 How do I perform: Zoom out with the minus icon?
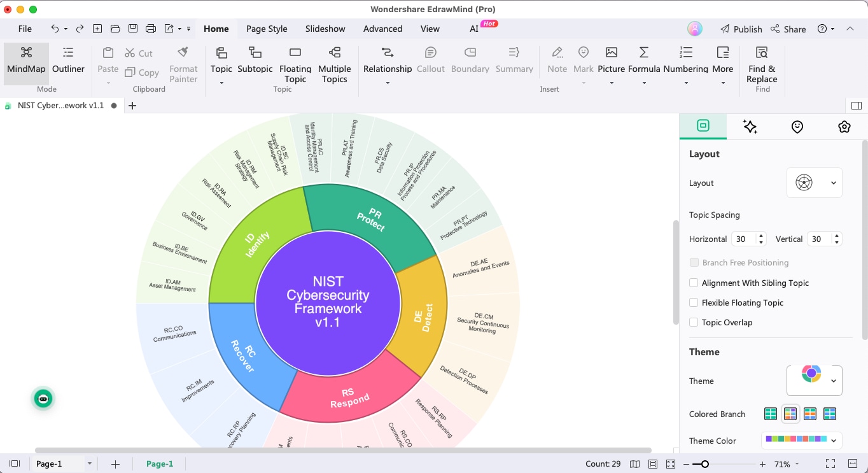click(x=687, y=464)
